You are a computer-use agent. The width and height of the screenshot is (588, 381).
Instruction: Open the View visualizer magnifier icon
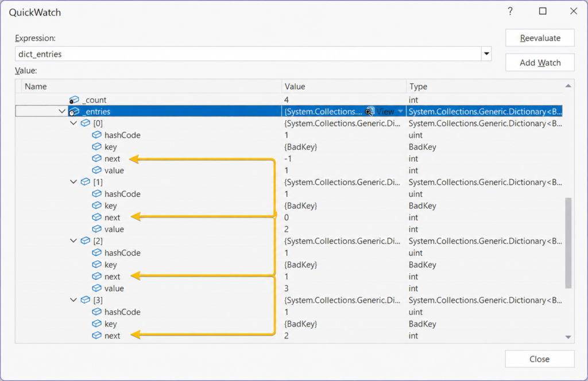point(370,111)
